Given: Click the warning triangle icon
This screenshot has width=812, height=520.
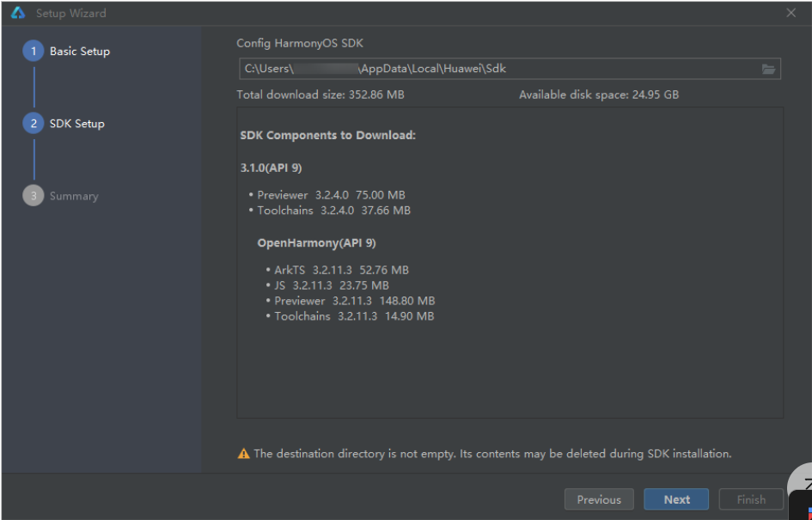Looking at the screenshot, I should [243, 454].
